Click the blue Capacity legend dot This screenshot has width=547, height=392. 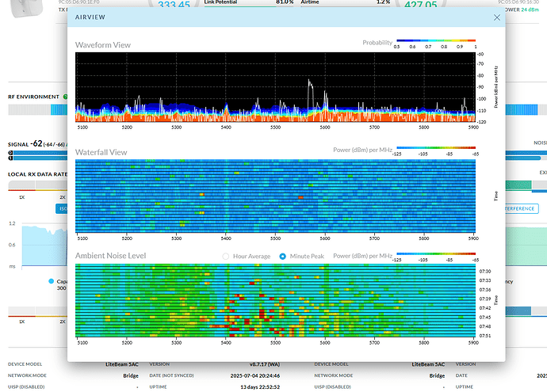pos(52,281)
